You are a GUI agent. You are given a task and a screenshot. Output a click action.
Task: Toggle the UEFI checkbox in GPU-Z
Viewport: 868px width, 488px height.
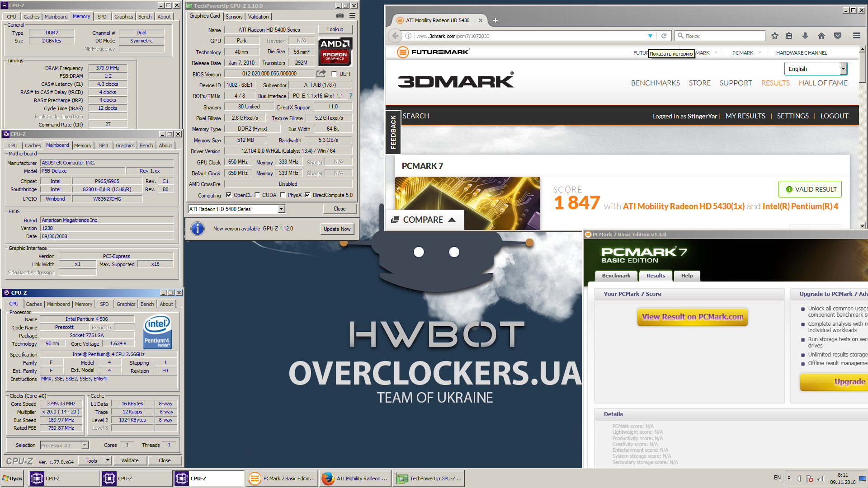pos(334,74)
